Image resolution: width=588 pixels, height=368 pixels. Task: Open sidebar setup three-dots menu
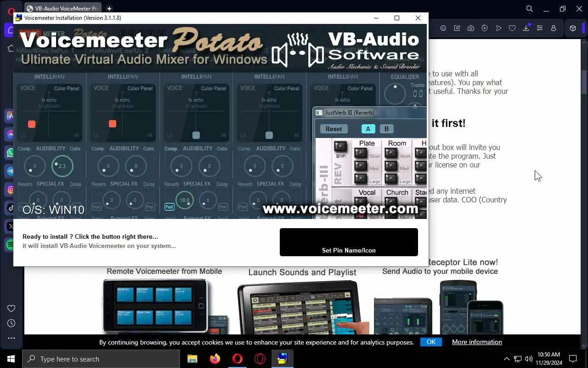tap(11, 338)
